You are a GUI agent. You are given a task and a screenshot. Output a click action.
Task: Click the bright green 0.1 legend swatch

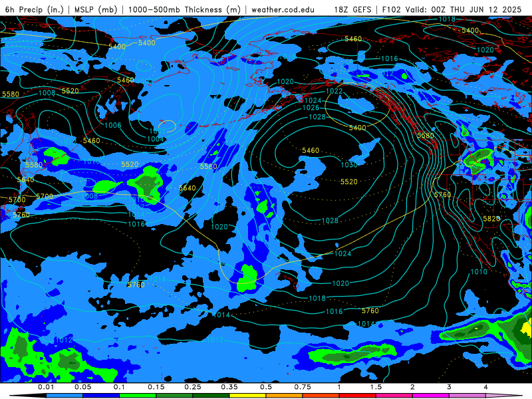[x=138, y=396]
